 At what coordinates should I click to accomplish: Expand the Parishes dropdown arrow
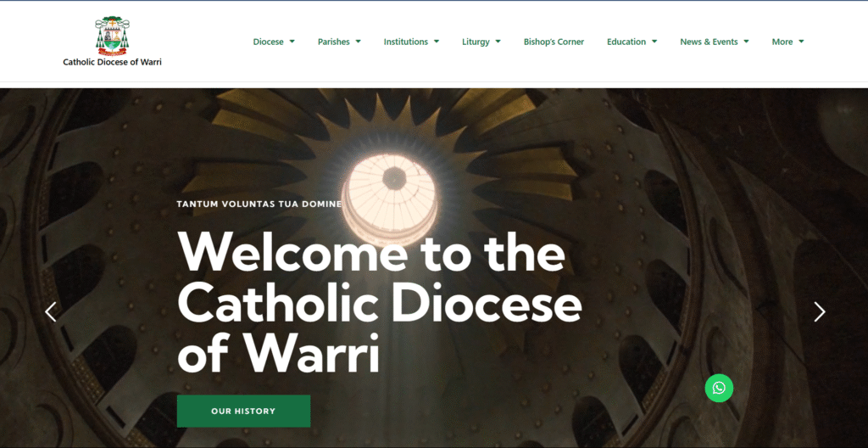359,42
